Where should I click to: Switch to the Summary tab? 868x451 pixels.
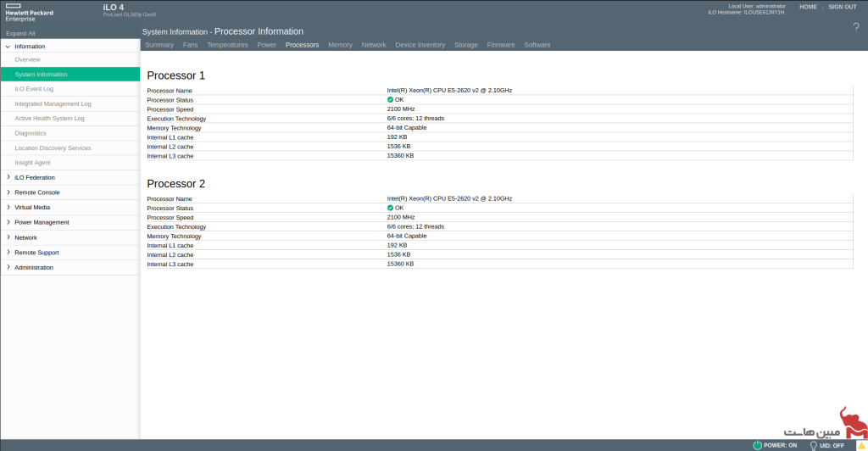[159, 45]
